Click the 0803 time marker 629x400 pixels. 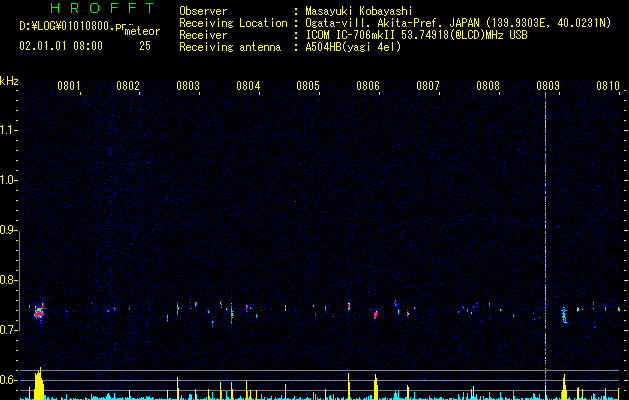(x=188, y=86)
